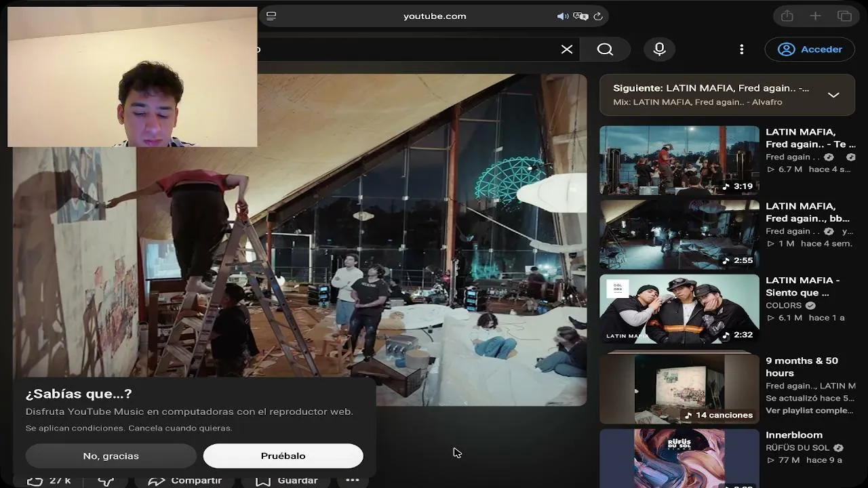Click the webcam overlay video feed
The image size is (868, 488).
(x=132, y=77)
